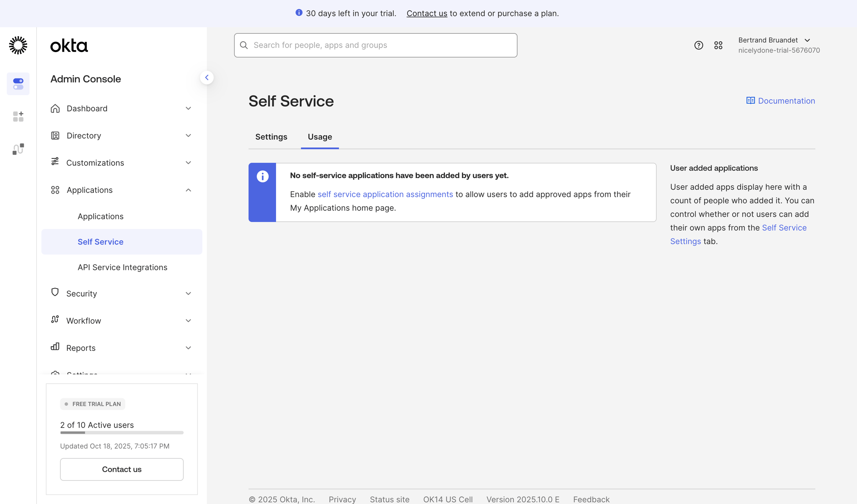
Task: Click the info icon in trial banner
Action: [299, 13]
